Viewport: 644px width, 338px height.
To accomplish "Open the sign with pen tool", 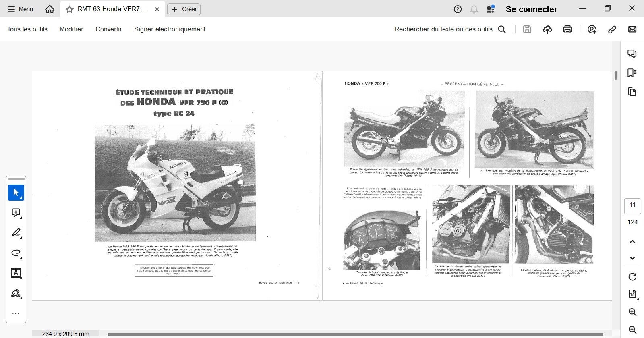I will [x=16, y=293].
